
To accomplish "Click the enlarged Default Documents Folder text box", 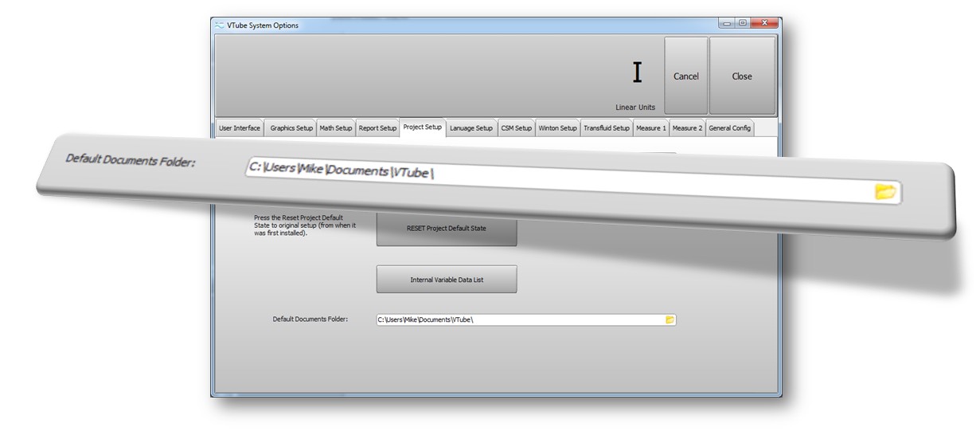I will click(557, 182).
